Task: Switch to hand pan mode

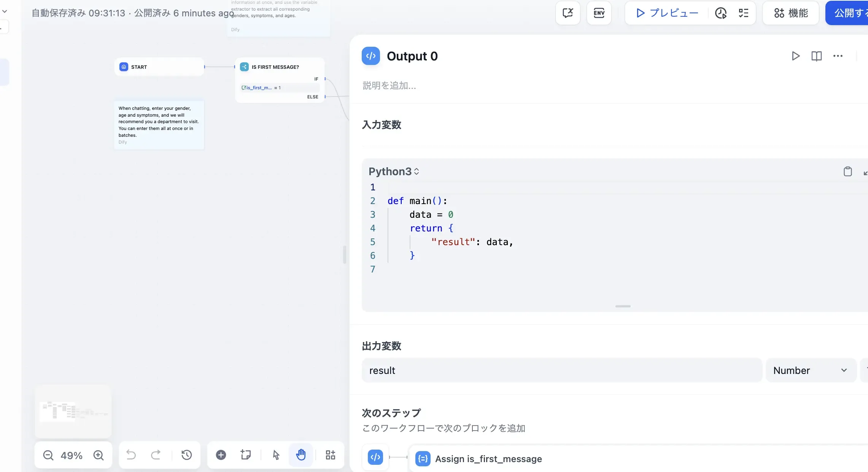Action: [x=301, y=455]
